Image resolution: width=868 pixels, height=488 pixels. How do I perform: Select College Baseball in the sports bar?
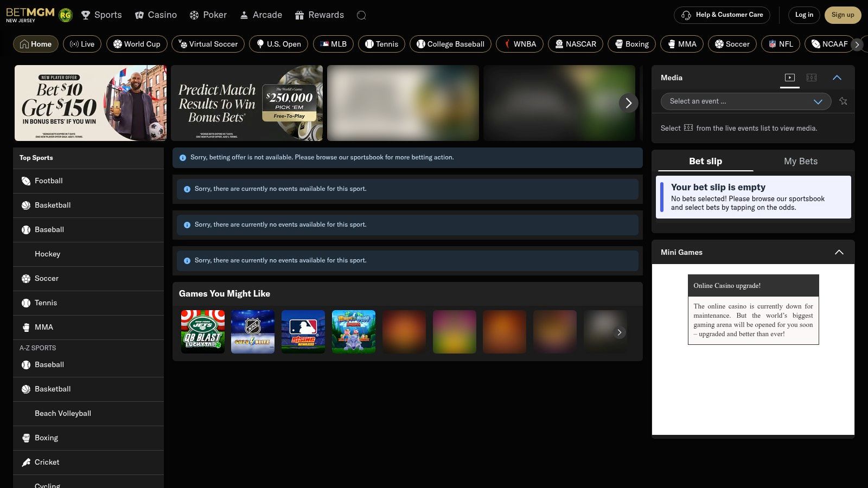coord(450,44)
